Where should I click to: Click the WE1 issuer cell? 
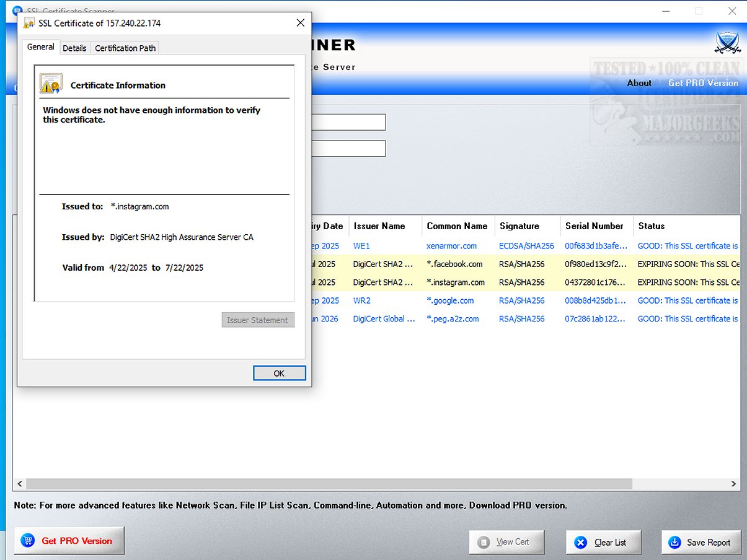[361, 246]
